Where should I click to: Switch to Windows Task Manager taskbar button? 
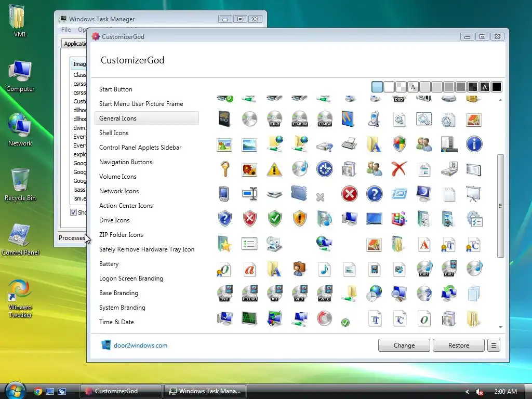(205, 391)
